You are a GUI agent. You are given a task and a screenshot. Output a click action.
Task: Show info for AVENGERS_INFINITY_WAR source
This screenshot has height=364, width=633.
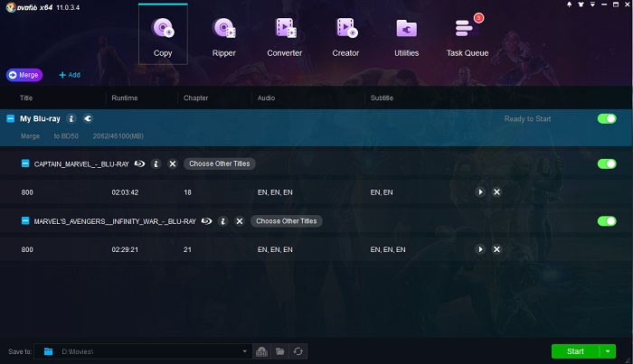(222, 221)
